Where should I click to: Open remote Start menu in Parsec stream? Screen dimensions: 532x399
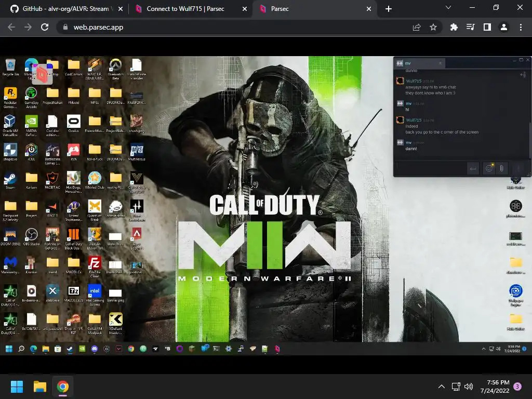[9, 349]
